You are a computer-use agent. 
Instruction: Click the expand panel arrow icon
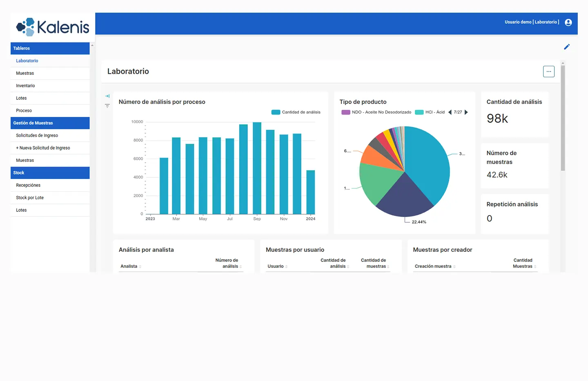click(x=107, y=96)
